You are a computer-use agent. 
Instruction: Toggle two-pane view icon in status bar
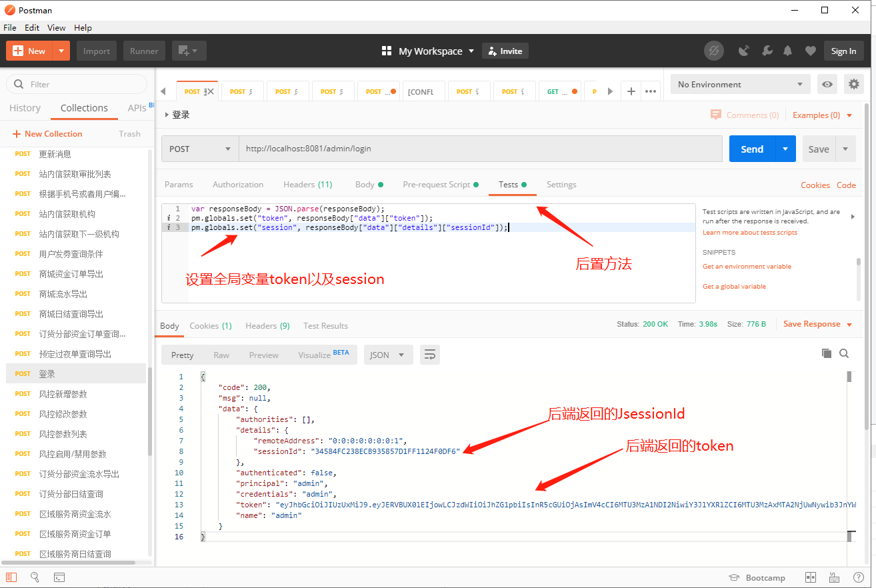[810, 577]
